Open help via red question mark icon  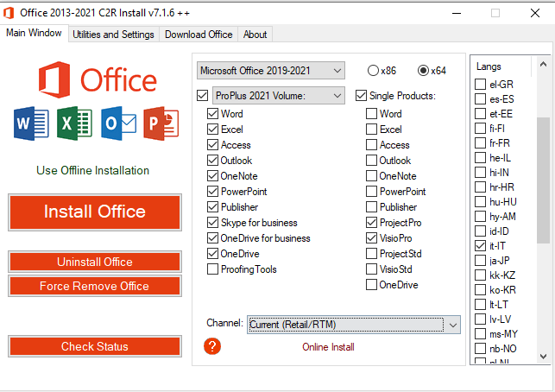(212, 346)
